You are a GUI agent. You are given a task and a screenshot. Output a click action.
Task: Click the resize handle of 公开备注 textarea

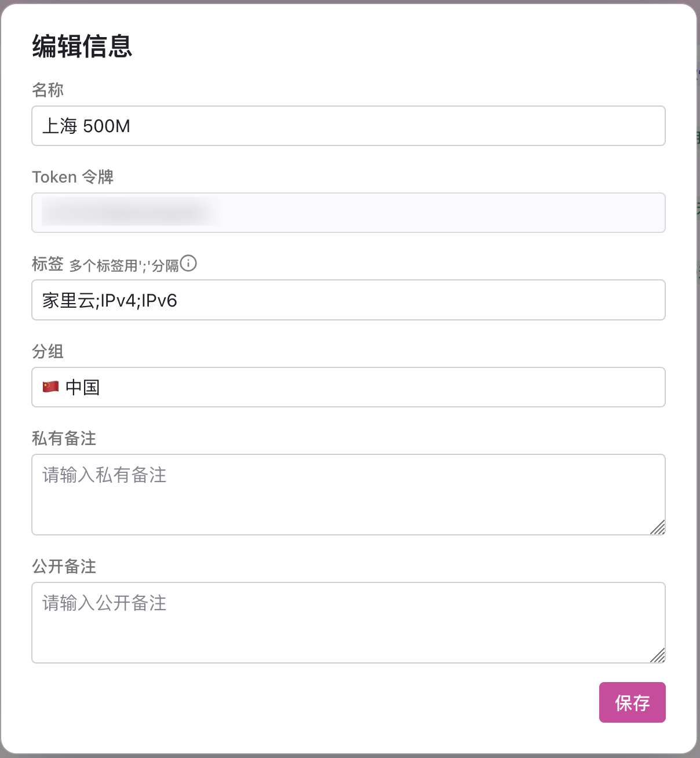coord(658,655)
